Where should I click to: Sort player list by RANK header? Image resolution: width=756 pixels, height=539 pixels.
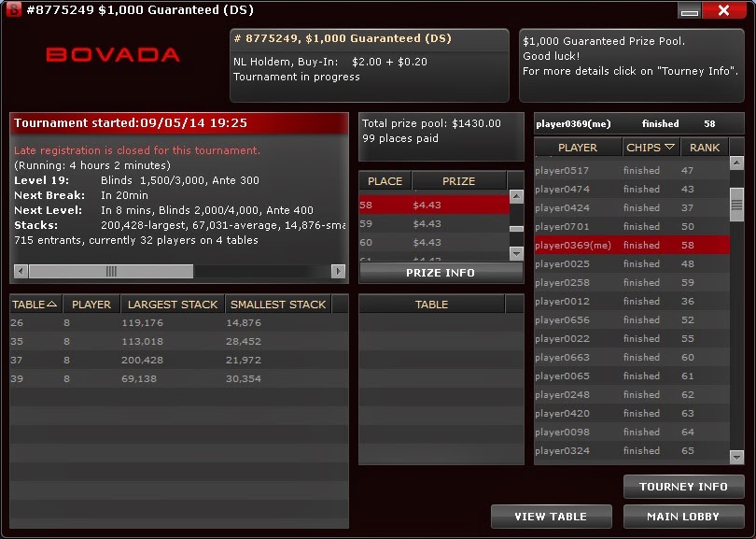click(705, 148)
